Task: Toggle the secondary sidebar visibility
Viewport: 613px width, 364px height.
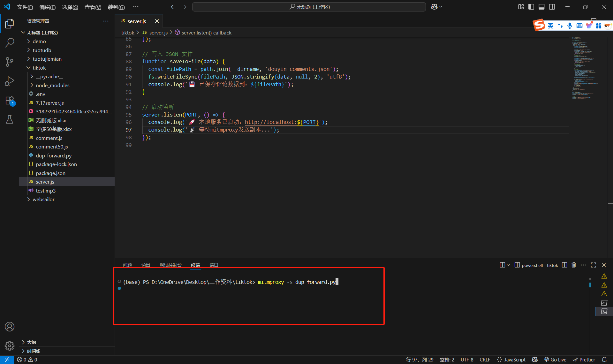Action: pos(552,7)
